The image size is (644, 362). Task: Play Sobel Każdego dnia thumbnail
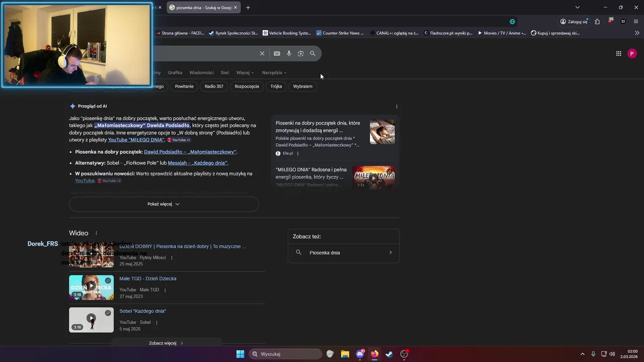(x=91, y=320)
